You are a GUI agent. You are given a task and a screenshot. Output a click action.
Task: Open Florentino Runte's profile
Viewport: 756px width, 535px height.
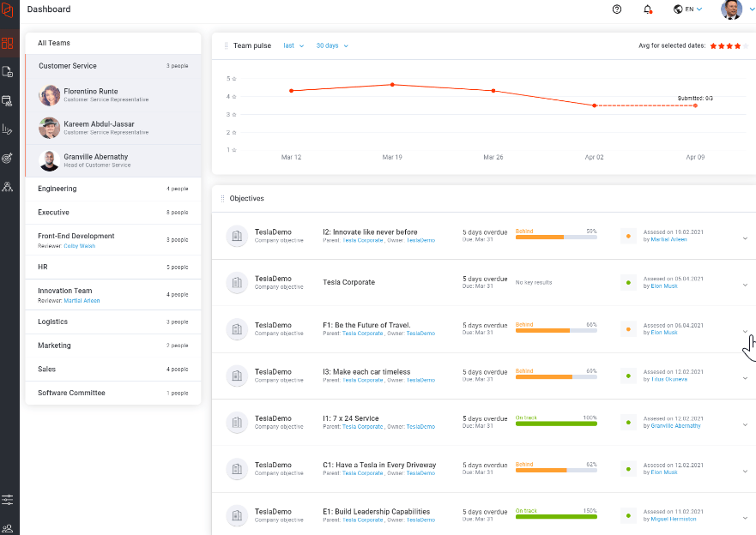[x=112, y=95]
